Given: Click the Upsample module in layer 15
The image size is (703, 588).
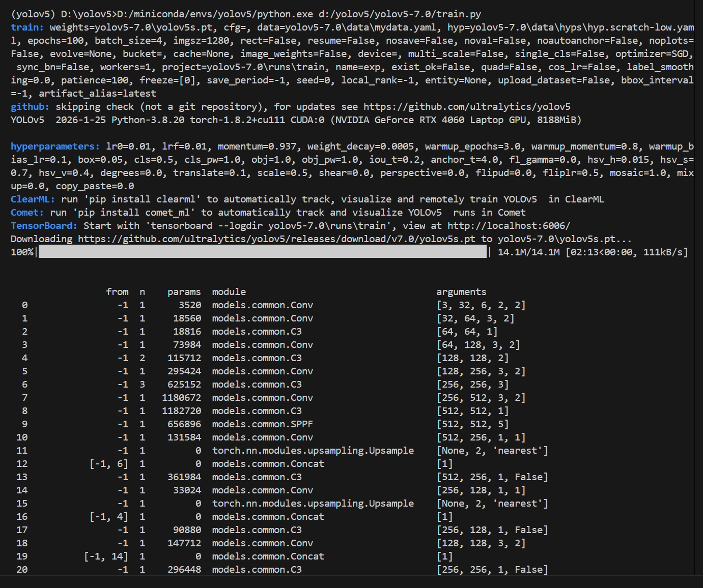Looking at the screenshot, I should tap(313, 504).
